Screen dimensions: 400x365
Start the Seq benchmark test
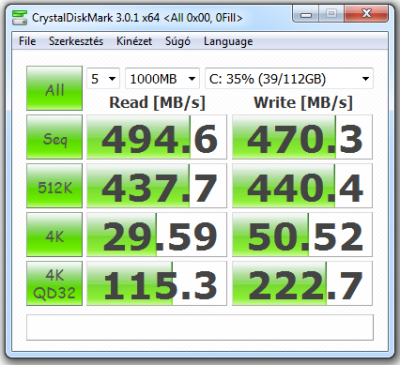pyautogui.click(x=54, y=137)
